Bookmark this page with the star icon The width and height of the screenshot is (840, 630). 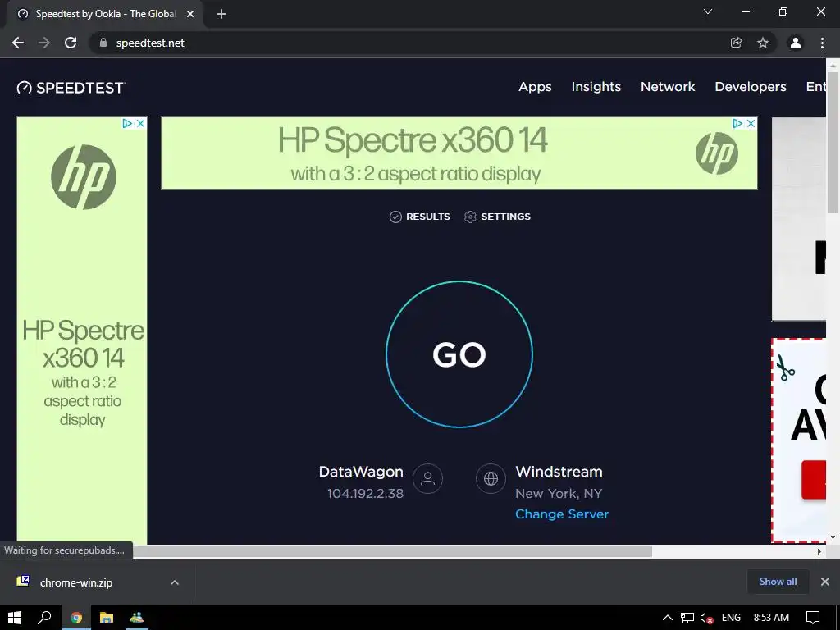(x=763, y=43)
